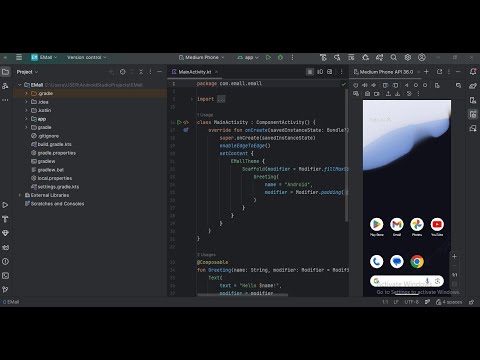Screen dimensions: 480x360
Task: Open the Git version control sidebar icon
Action: (5, 290)
